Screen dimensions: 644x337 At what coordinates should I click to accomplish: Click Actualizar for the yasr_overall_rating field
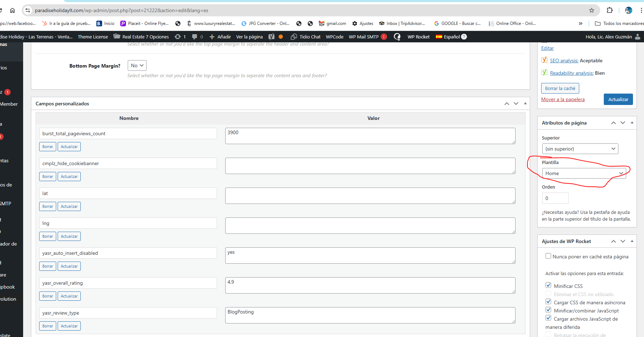(x=69, y=296)
